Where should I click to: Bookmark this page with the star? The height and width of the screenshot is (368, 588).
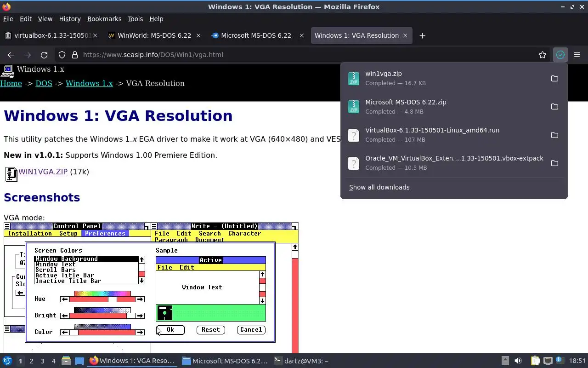543,55
